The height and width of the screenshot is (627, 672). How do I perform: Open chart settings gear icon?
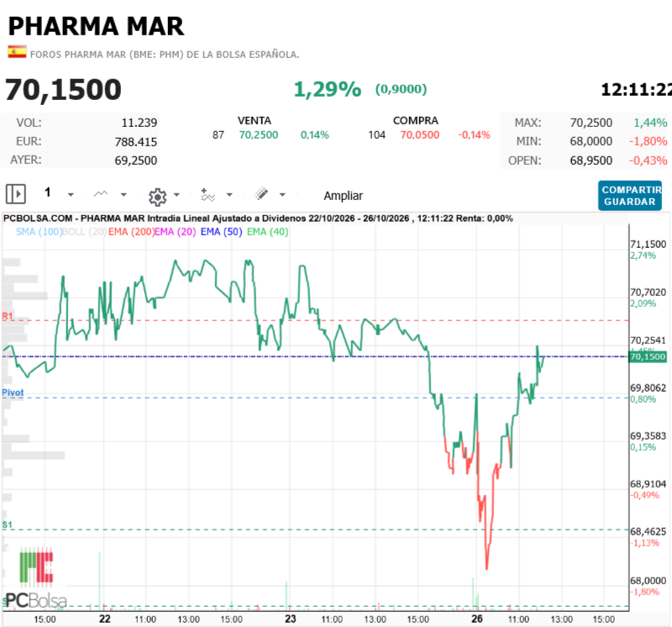(x=157, y=197)
